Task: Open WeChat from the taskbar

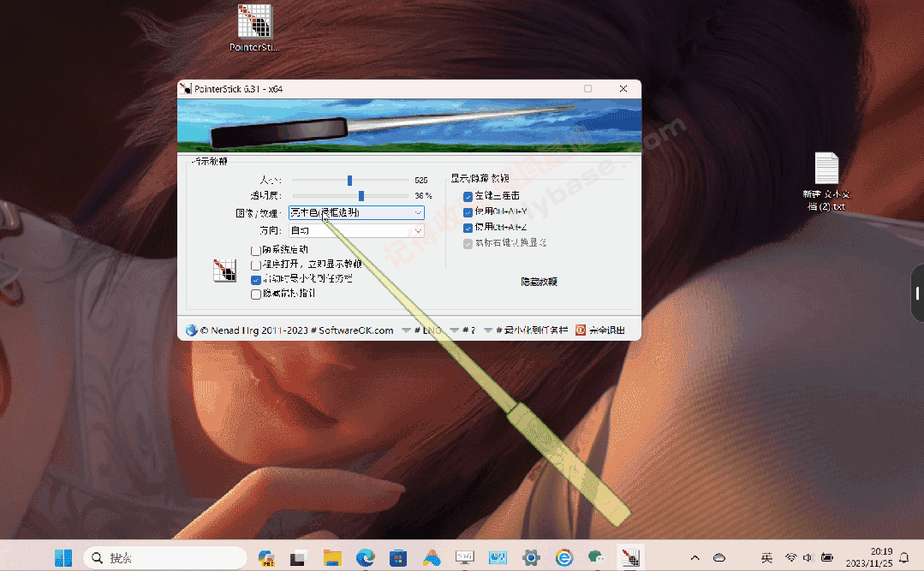Action: (x=596, y=557)
